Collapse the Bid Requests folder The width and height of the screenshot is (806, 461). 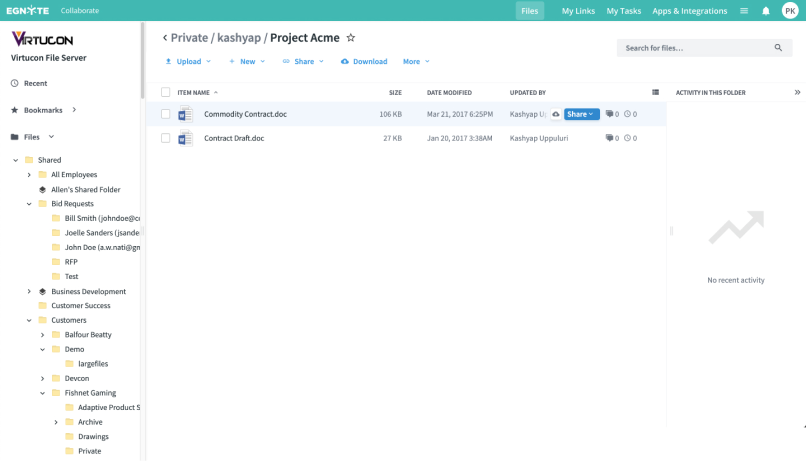click(30, 204)
